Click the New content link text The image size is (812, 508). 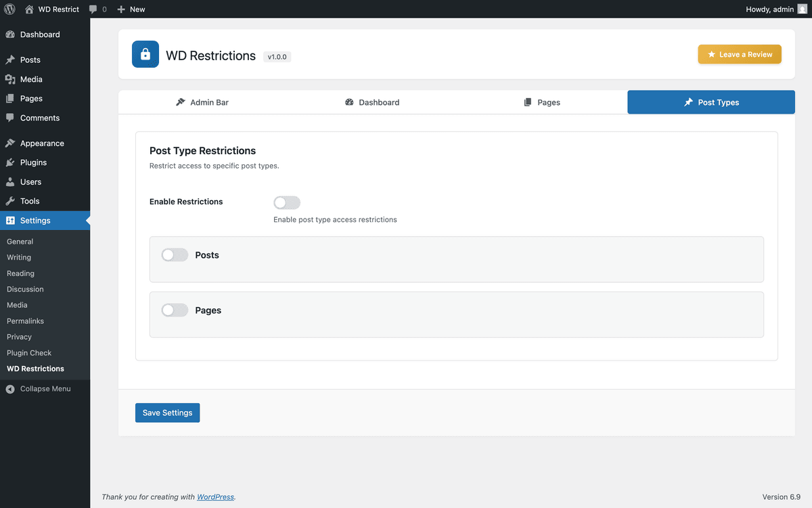[x=137, y=9]
